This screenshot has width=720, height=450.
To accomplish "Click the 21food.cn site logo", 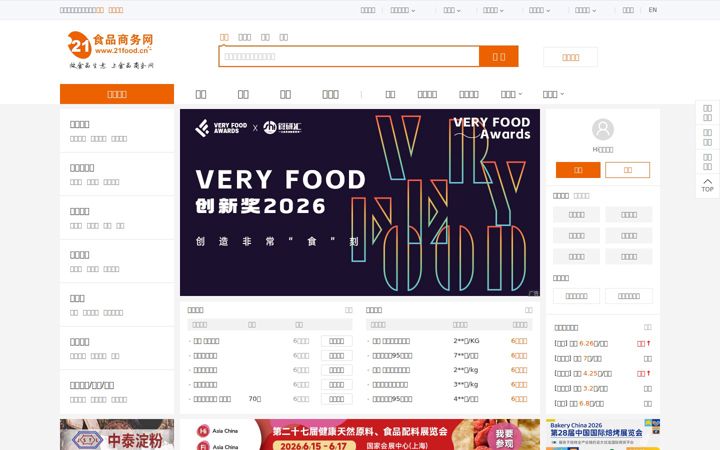I will tap(111, 50).
